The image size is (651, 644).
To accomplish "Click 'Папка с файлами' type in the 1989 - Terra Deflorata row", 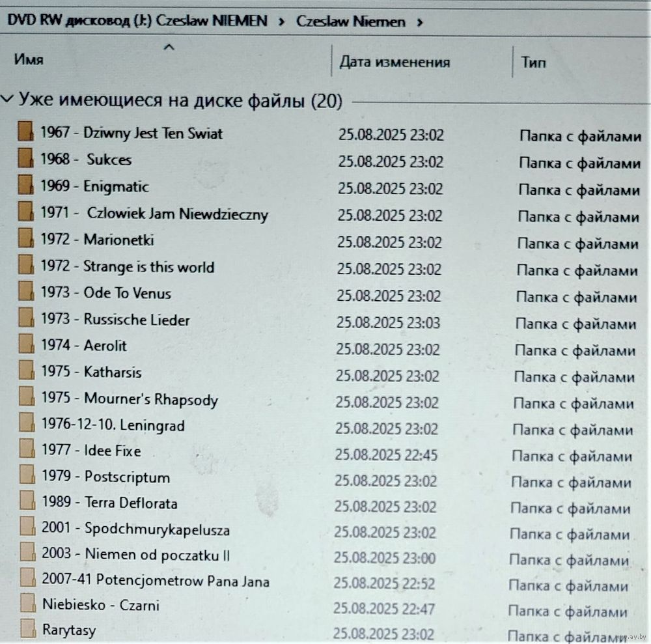I will 570,509.
